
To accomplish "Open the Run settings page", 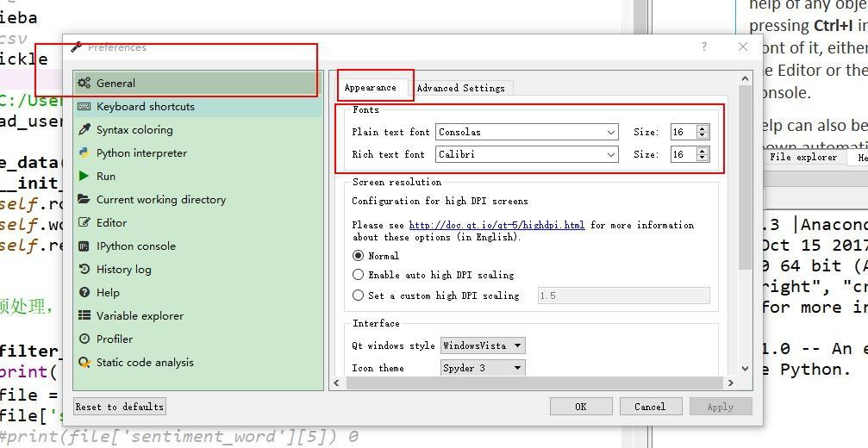I will (x=197, y=176).
